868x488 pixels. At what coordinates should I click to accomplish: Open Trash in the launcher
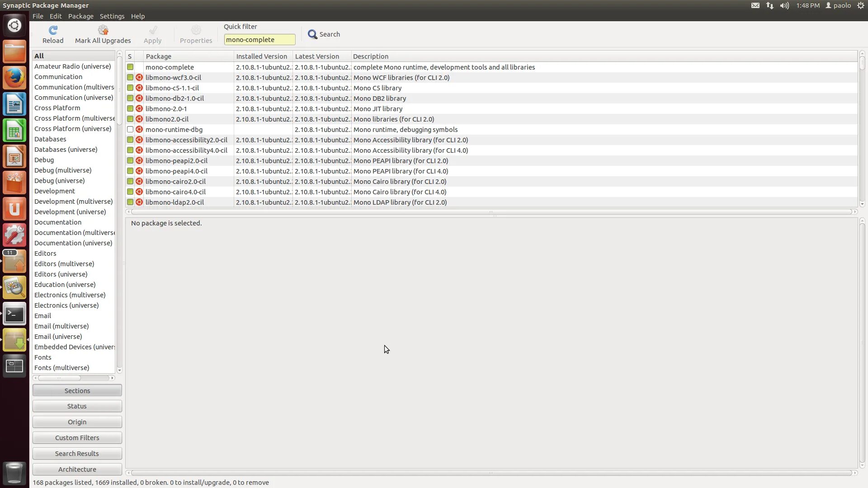coord(14,473)
